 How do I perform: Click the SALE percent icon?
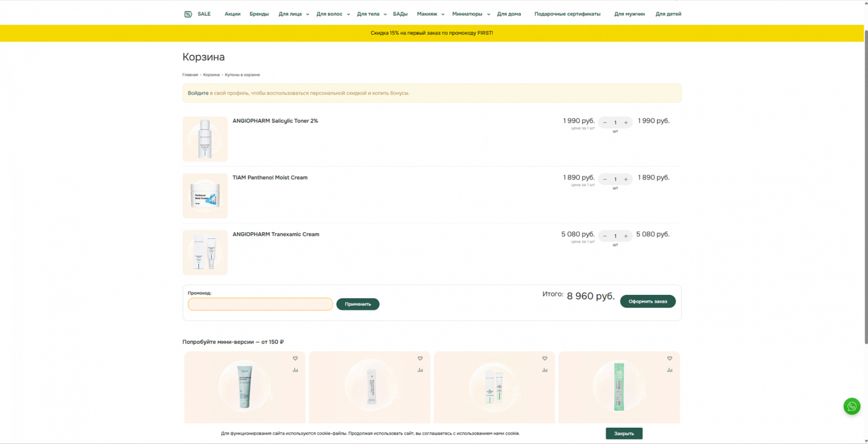pos(188,14)
